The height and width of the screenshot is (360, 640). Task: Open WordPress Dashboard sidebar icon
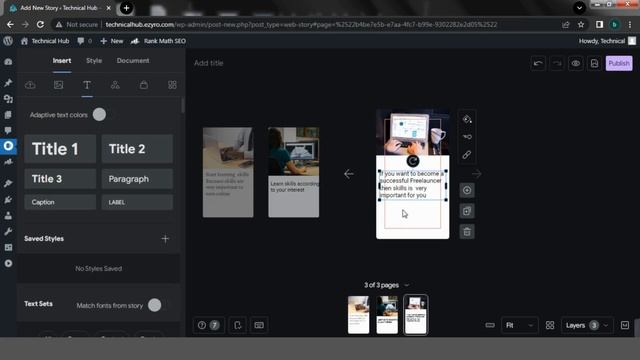coord(8,62)
